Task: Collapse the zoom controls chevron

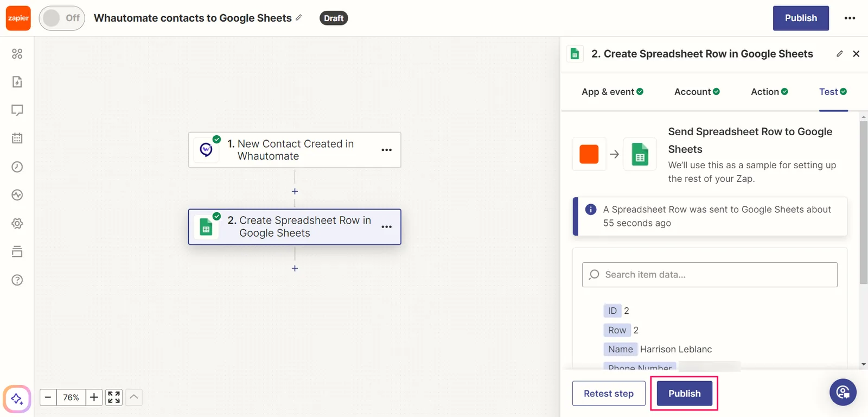Action: [x=134, y=397]
